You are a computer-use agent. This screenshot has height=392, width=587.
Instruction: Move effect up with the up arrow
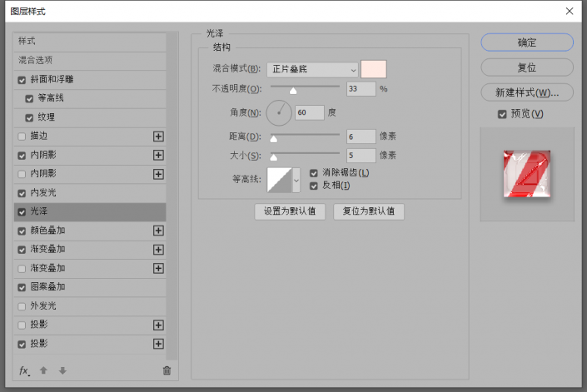43,370
